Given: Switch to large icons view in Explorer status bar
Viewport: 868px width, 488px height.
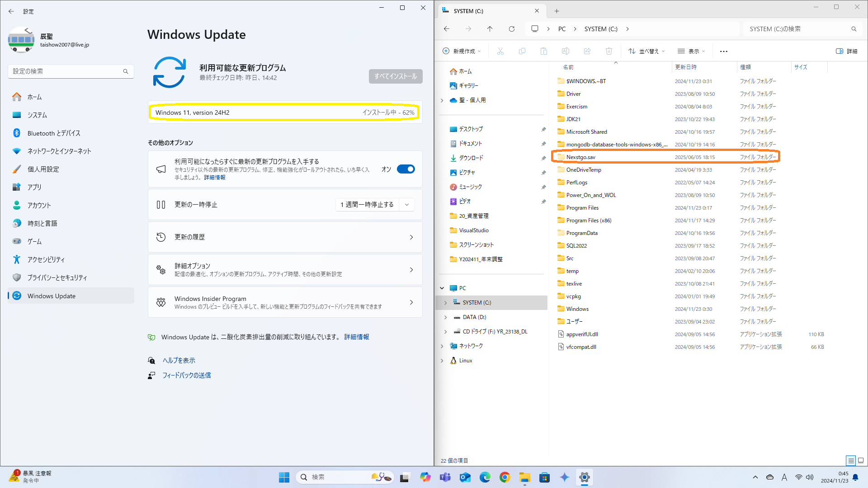Looking at the screenshot, I should [861, 460].
